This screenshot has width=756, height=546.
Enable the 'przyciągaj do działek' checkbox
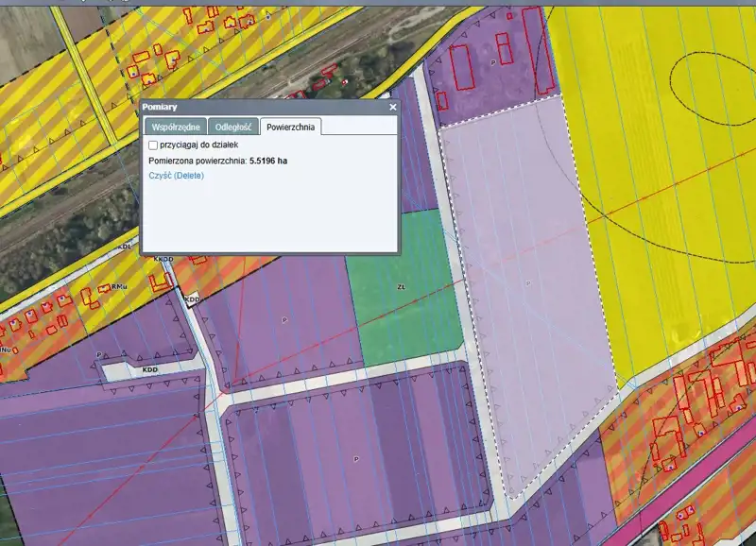click(153, 145)
